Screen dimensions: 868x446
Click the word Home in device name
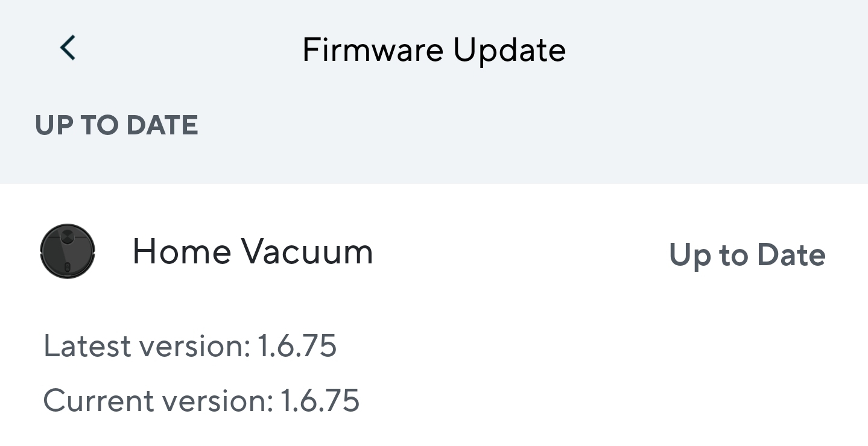tap(180, 251)
